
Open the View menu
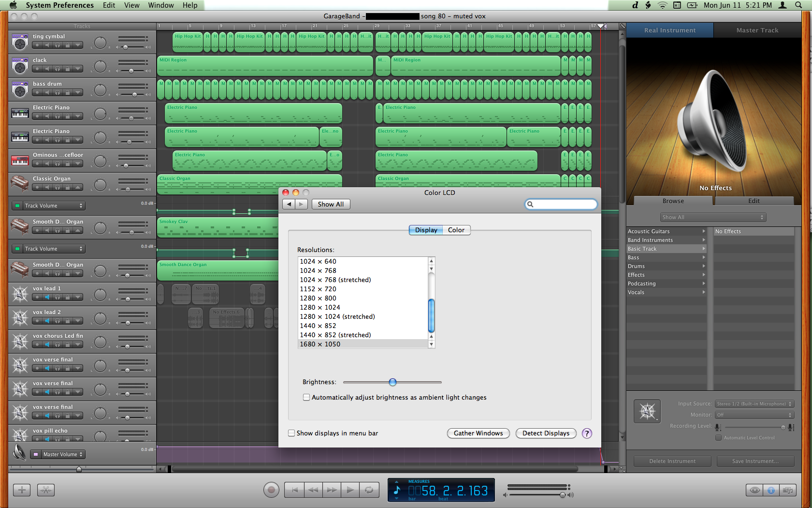(131, 5)
